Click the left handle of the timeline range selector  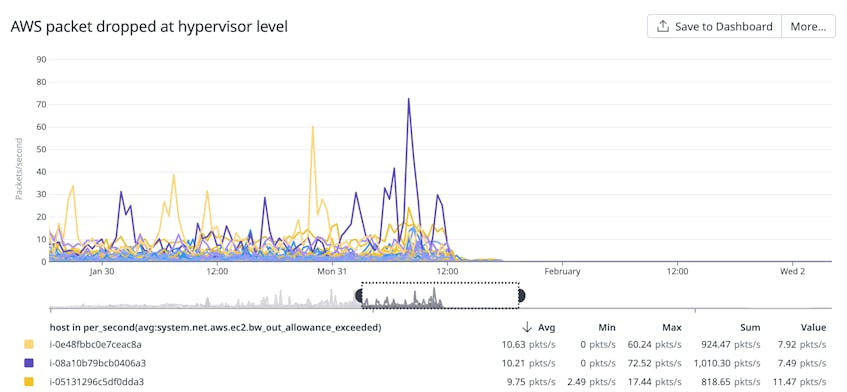359,295
